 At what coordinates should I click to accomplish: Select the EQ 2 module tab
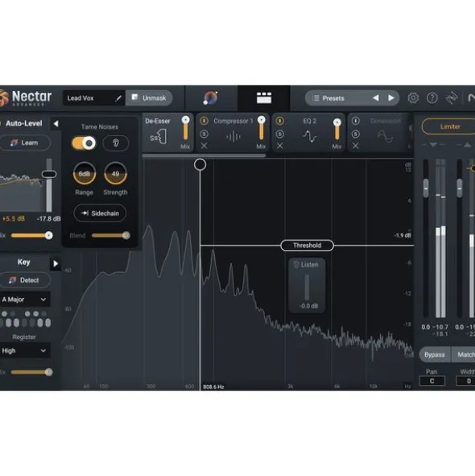[308, 133]
